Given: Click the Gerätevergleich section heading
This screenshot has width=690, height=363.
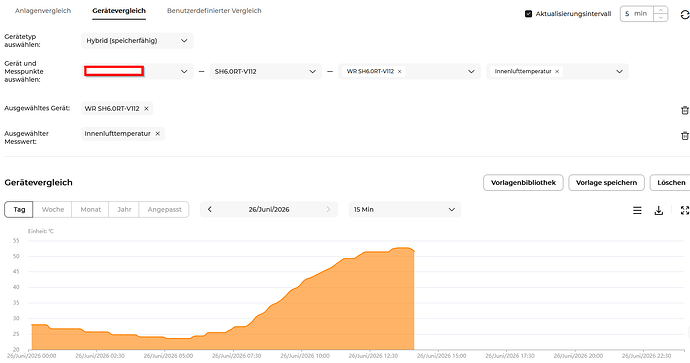Looking at the screenshot, I should tap(38, 183).
